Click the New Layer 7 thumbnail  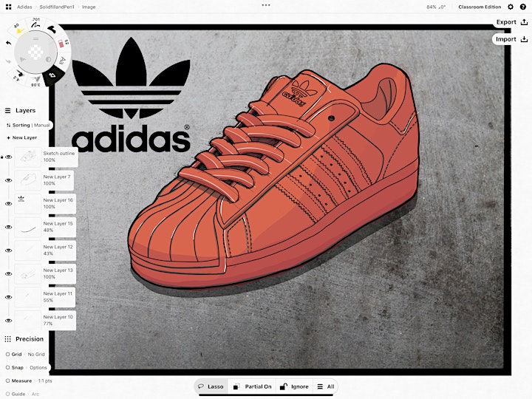coord(28,180)
